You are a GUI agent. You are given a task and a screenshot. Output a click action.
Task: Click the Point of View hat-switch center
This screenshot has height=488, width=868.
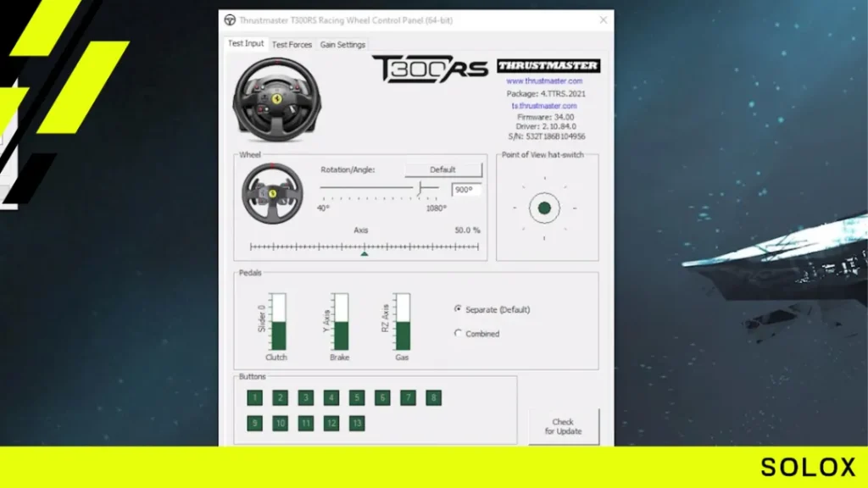[x=544, y=208]
